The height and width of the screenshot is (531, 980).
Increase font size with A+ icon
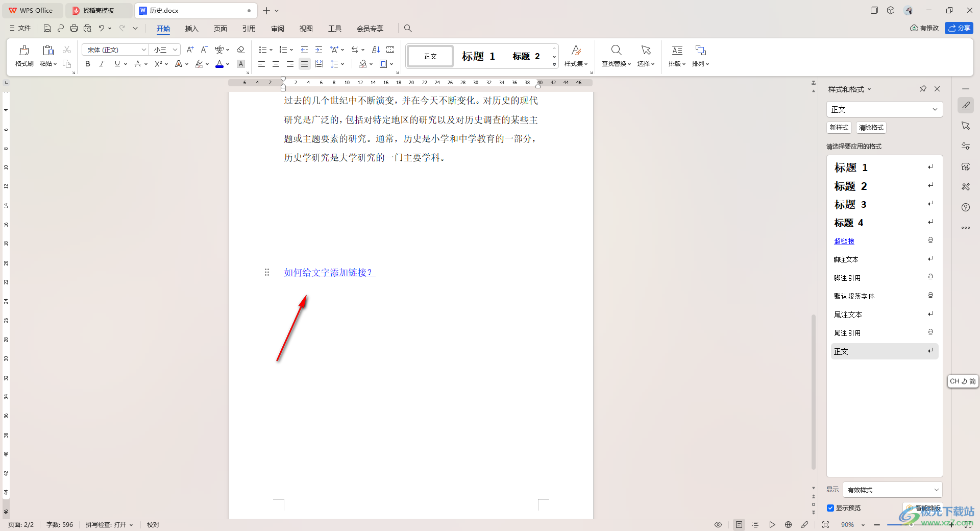coord(190,50)
